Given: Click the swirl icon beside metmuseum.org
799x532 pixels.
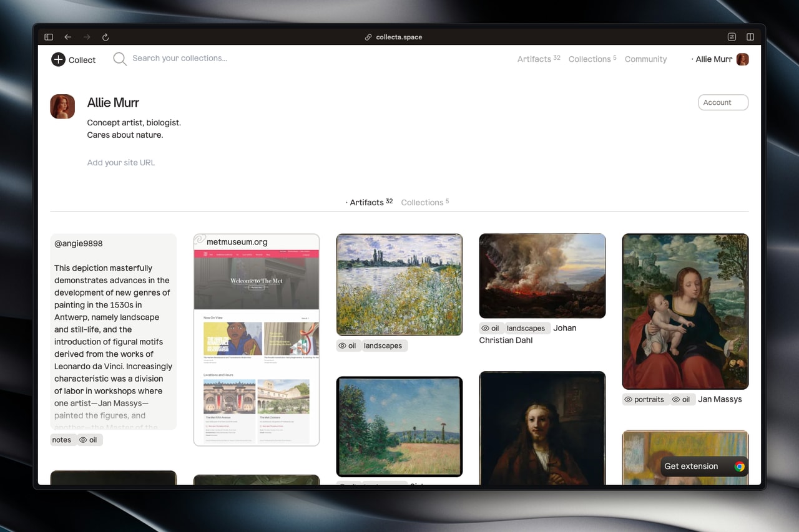Looking at the screenshot, I should [200, 240].
